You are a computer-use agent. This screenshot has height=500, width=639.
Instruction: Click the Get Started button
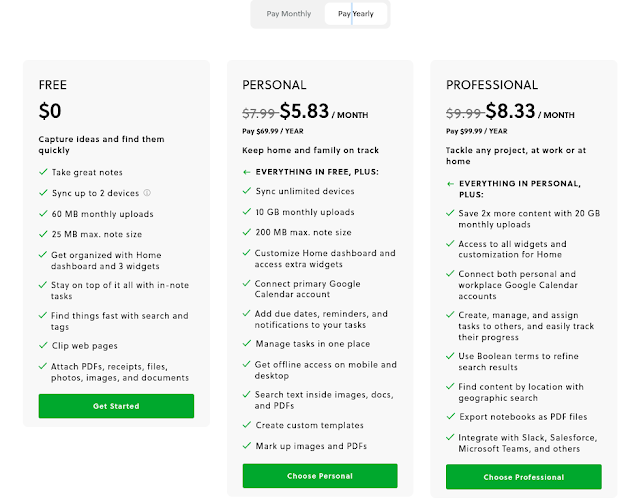116,406
